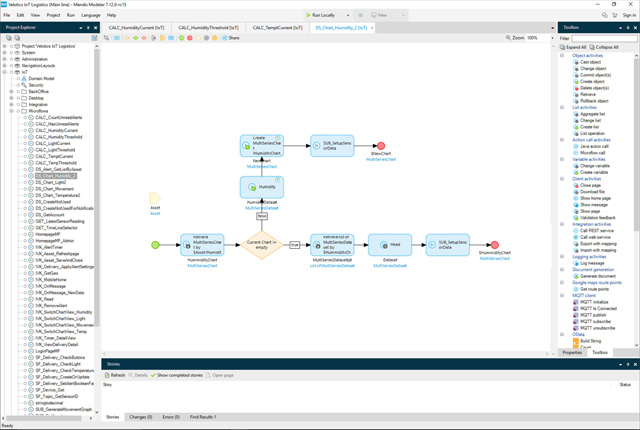The height and width of the screenshot is (430, 640).
Task: Select the Asset parameter on canvas
Action: click(x=155, y=198)
